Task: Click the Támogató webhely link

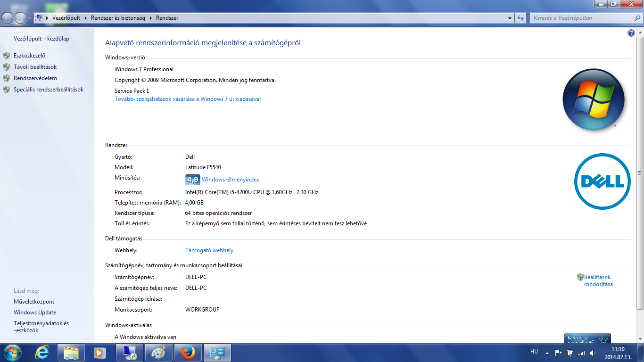Action: tap(209, 250)
